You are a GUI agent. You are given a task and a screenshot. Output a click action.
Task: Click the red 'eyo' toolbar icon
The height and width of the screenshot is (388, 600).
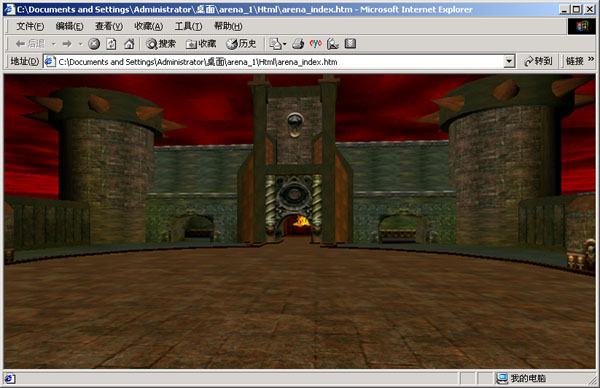click(x=315, y=44)
